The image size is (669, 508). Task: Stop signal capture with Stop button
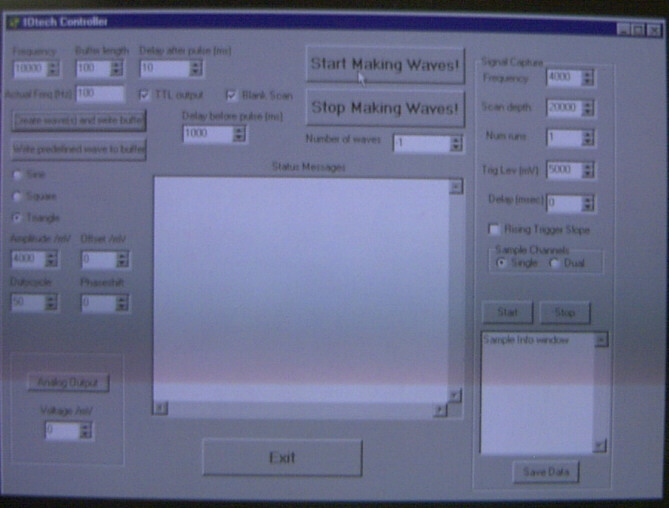pyautogui.click(x=565, y=313)
